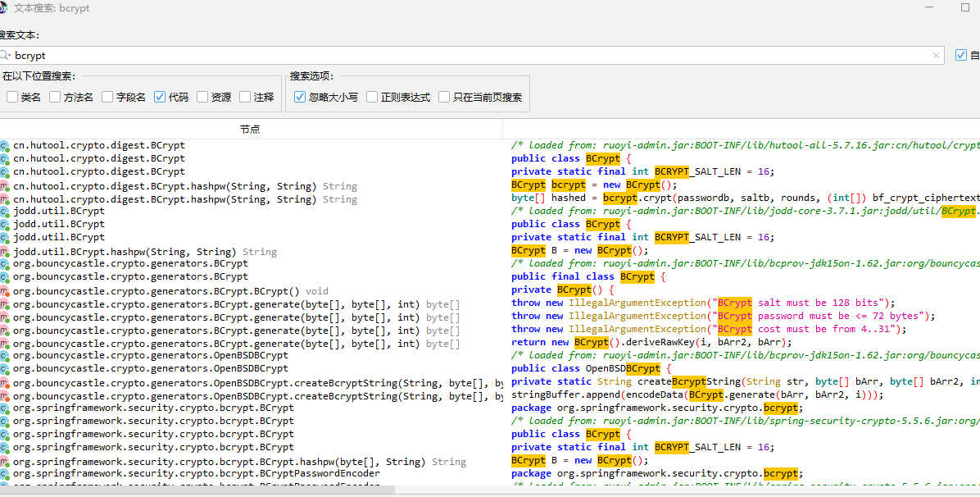
Task: Uncheck the 代码 code checkbox
Action: pos(160,97)
